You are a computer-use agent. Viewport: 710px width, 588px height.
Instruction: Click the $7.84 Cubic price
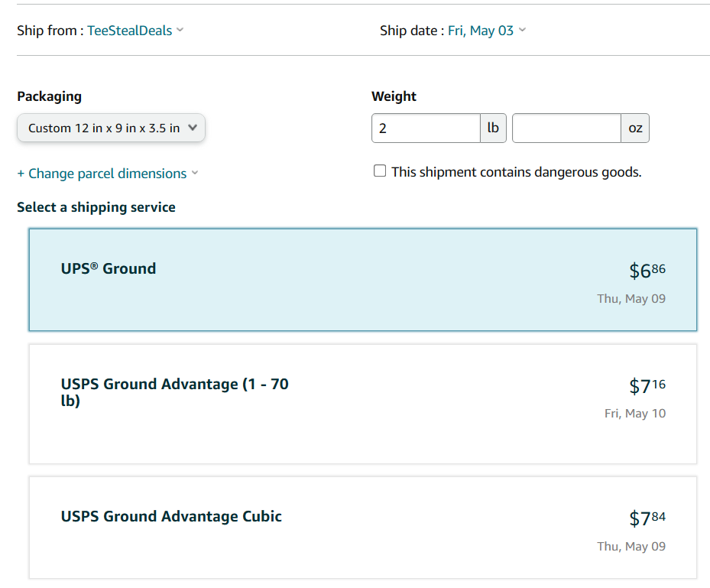pos(647,518)
